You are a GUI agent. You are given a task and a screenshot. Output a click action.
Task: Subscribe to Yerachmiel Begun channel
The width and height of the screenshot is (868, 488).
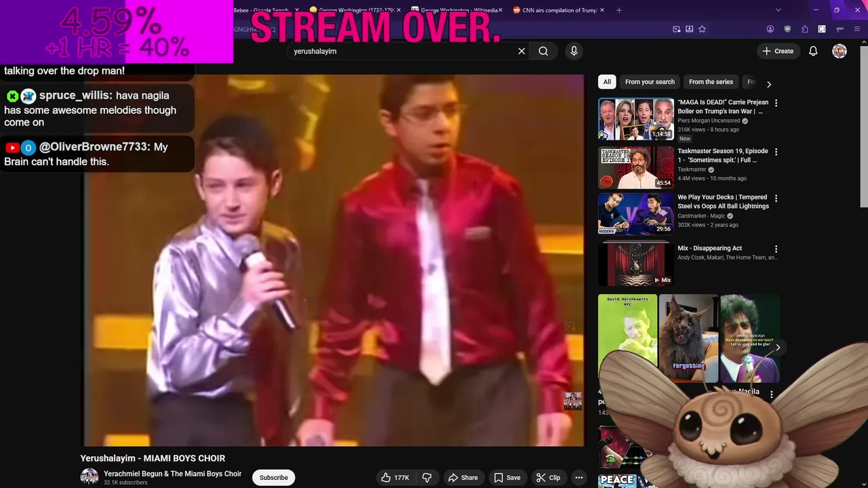point(273,478)
